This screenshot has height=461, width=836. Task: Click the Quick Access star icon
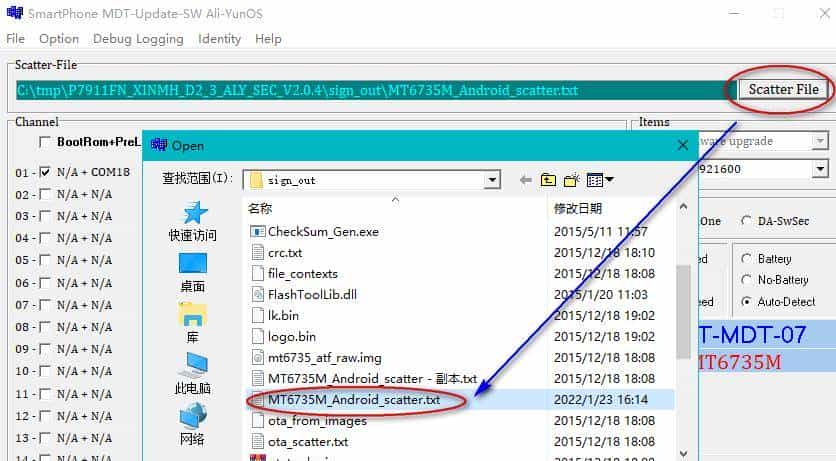[194, 213]
